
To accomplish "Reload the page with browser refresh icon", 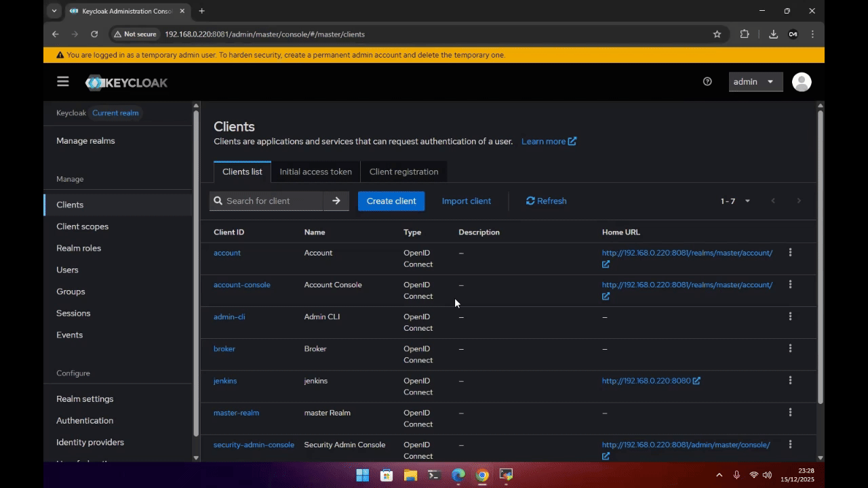I will tap(94, 34).
